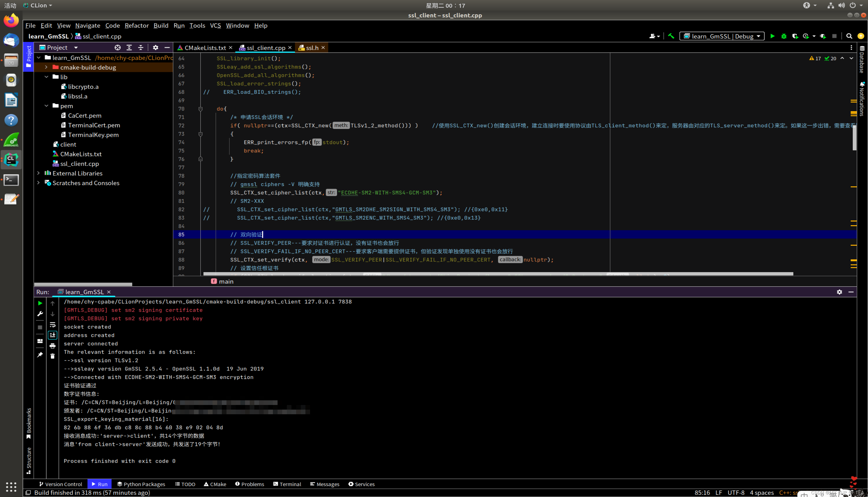Click the green Debug bug icon

784,36
